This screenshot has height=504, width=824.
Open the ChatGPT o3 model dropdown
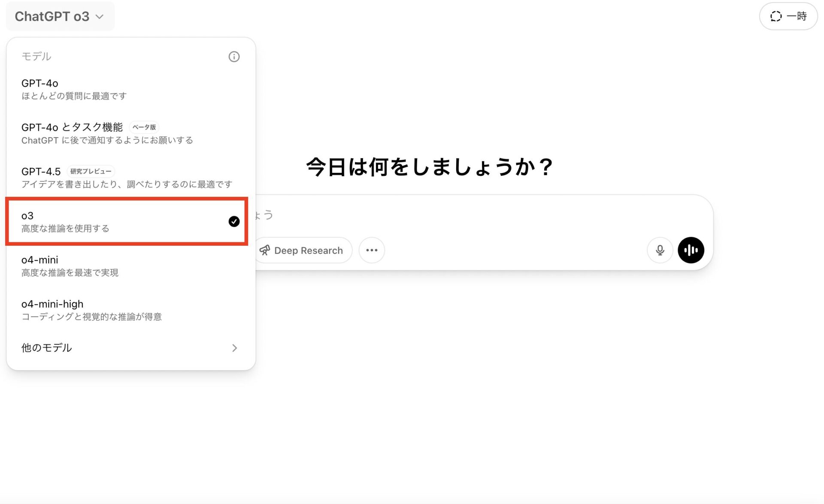(60, 16)
